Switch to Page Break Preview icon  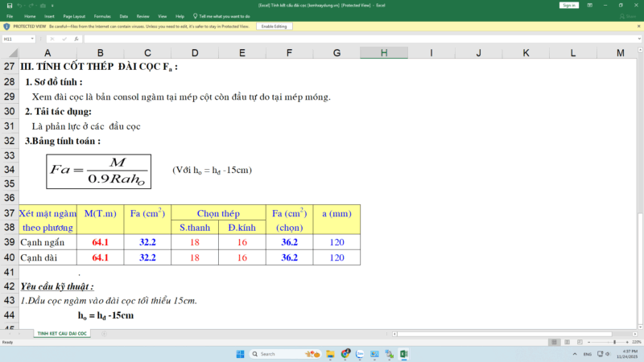[x=579, y=342]
